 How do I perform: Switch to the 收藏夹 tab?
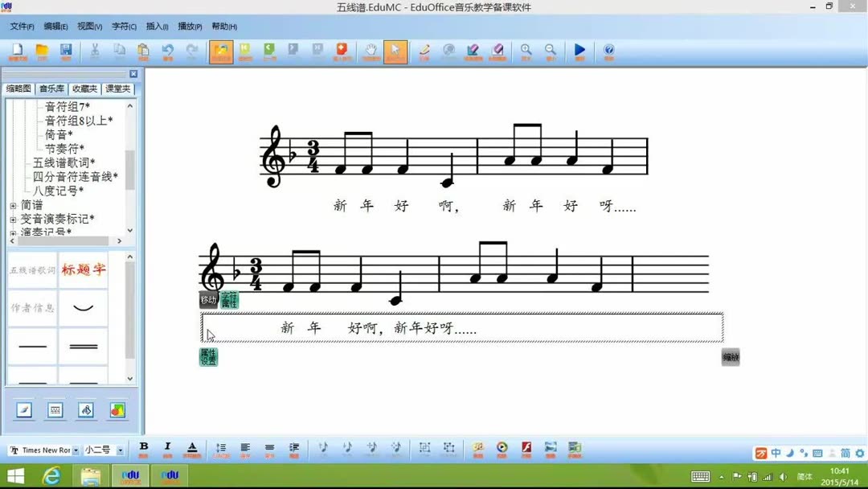pyautogui.click(x=84, y=88)
